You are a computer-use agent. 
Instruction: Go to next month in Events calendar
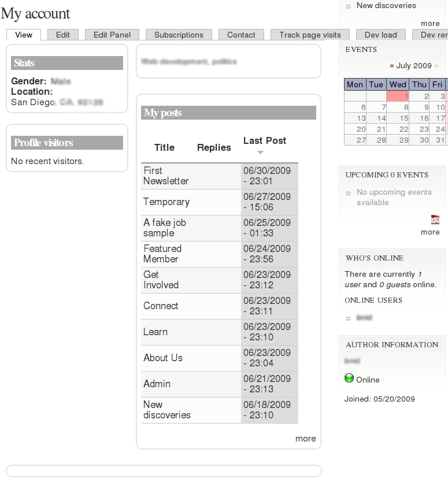436,66
